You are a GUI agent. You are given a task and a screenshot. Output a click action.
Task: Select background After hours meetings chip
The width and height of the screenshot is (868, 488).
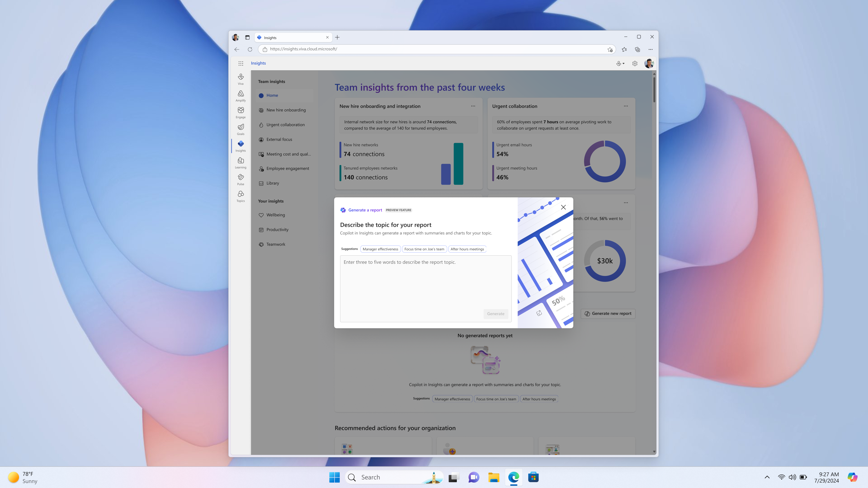point(539,399)
